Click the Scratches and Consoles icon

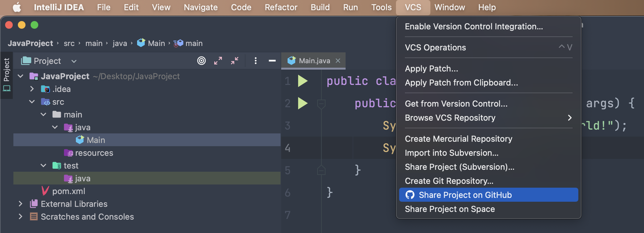point(34,217)
